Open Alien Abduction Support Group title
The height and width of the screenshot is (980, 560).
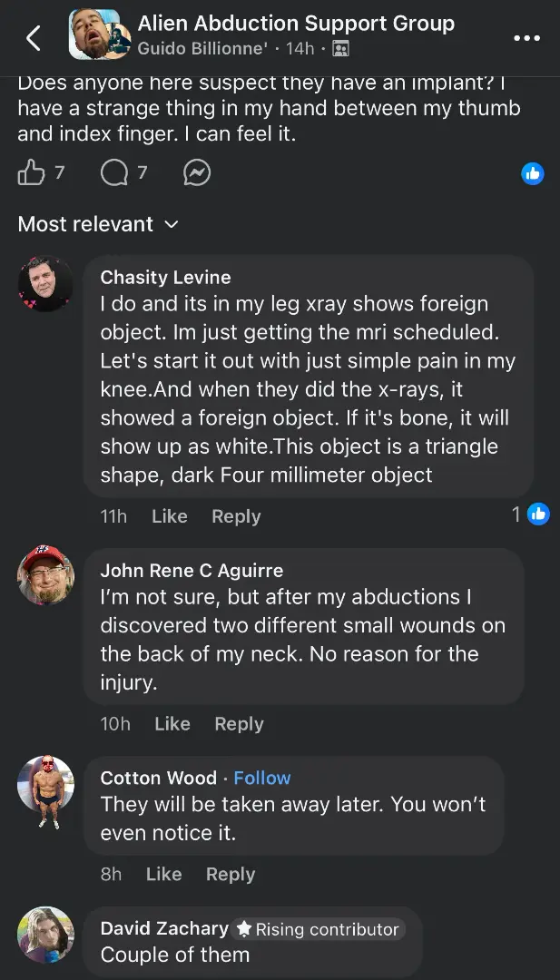click(x=296, y=24)
